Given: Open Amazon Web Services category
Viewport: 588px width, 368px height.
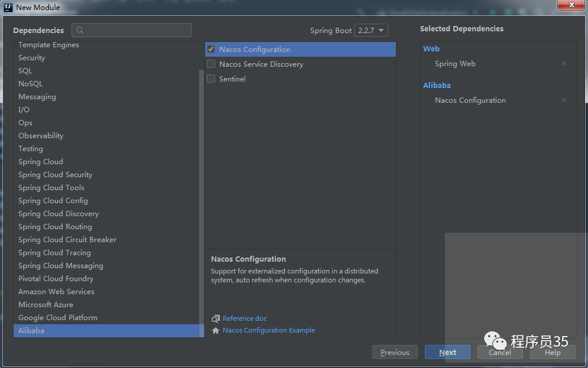Looking at the screenshot, I should pyautogui.click(x=106, y=292).
